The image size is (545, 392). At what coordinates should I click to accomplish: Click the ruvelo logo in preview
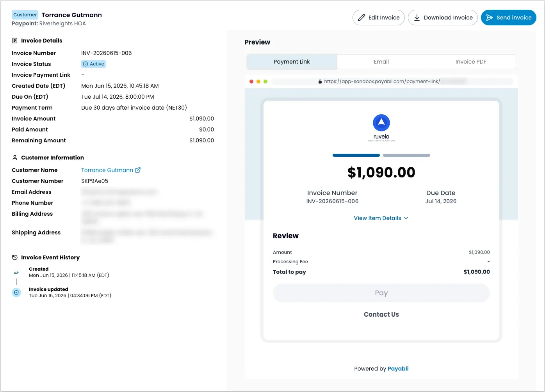click(x=381, y=128)
